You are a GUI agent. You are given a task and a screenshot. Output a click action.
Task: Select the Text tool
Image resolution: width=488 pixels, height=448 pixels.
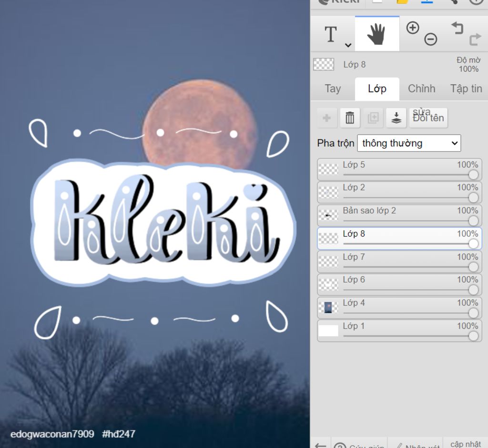pos(331,34)
